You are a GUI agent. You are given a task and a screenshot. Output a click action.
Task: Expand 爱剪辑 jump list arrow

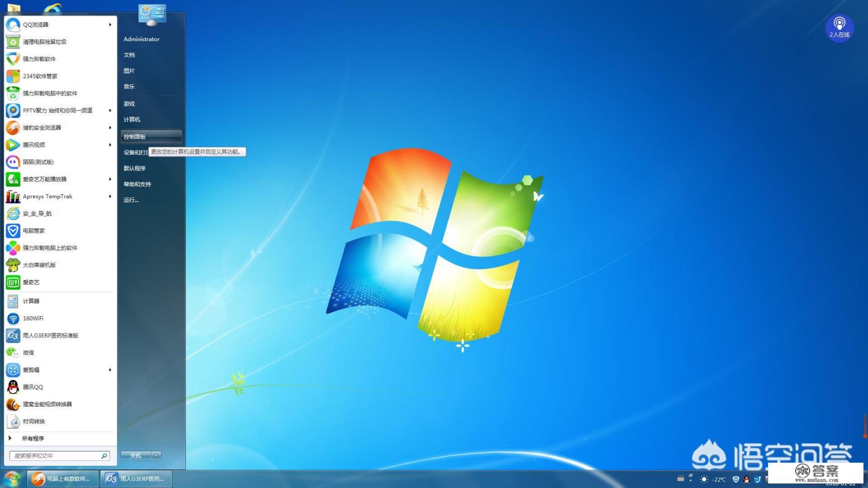click(x=110, y=370)
